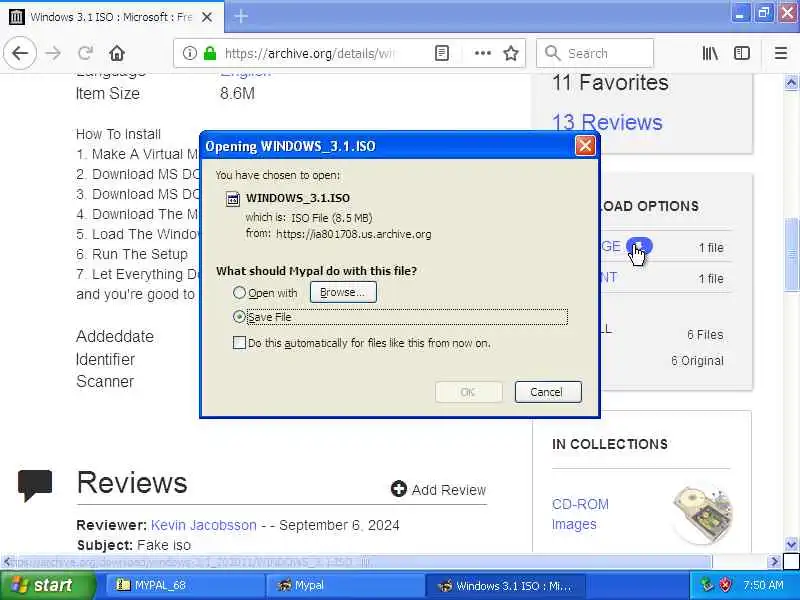Viewport: 800px width, 600px height.
Task: Click the 6 Original text
Action: pyautogui.click(x=697, y=361)
